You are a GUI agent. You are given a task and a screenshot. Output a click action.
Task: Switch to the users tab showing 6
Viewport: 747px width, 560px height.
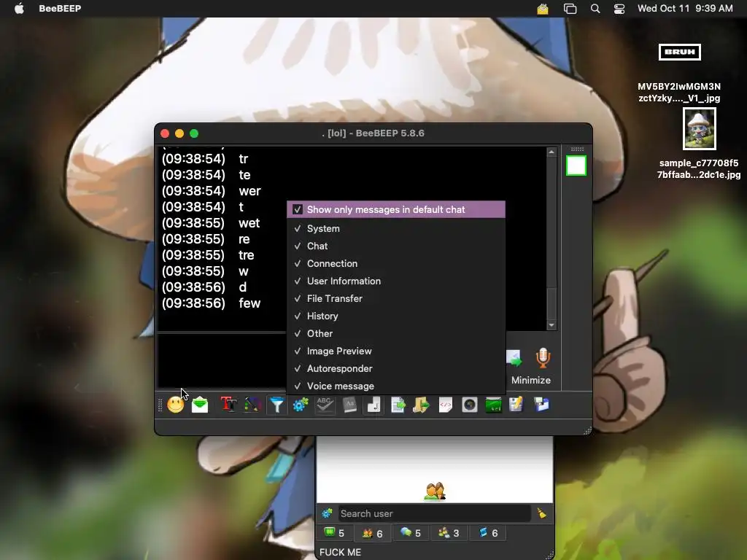[373, 533]
